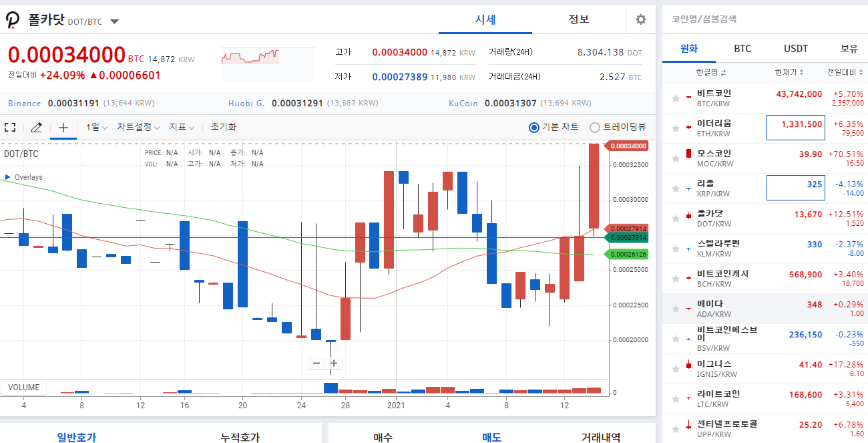Image resolution: width=868 pixels, height=443 pixels.
Task: Zoom in chart with plus button
Action: [x=334, y=363]
